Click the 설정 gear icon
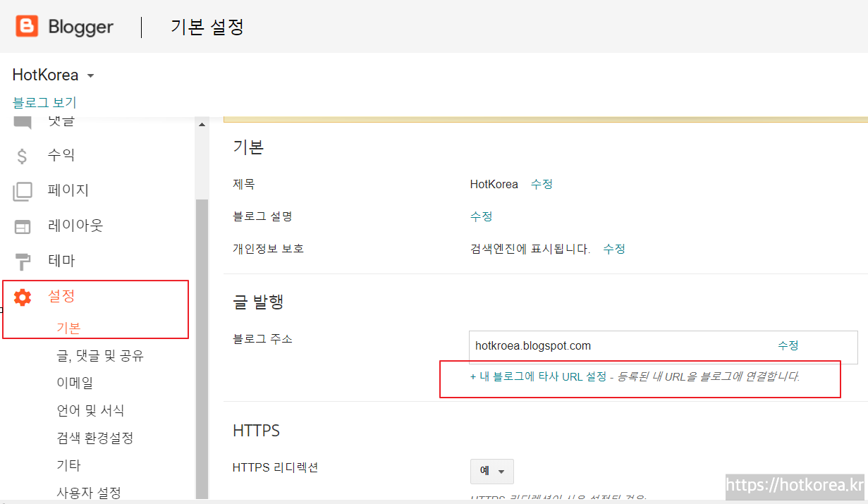868x504 pixels. point(23,297)
